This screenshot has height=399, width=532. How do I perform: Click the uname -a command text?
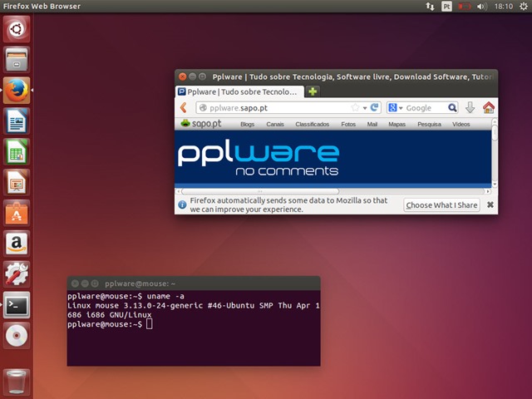pos(165,296)
